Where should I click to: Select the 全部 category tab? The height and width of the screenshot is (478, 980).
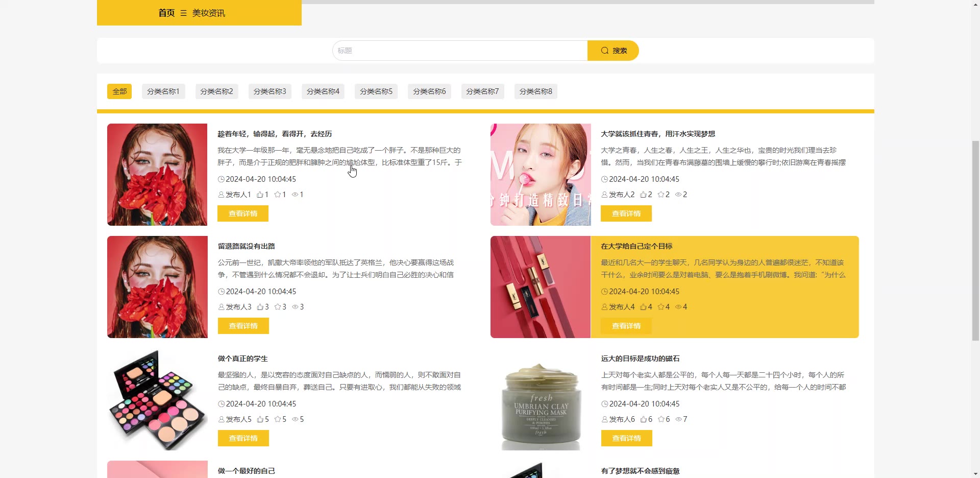coord(119,91)
